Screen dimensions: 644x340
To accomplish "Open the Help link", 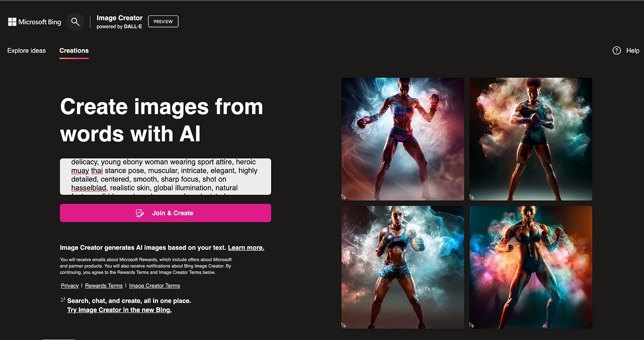I will click(632, 50).
